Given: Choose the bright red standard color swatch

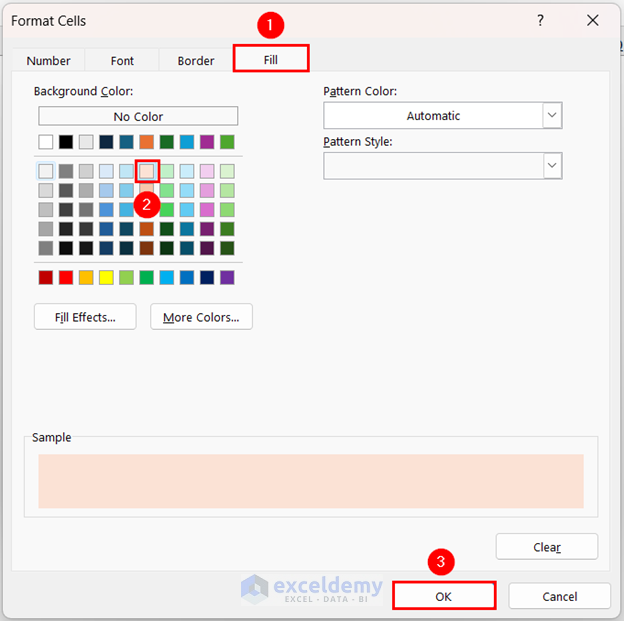Looking at the screenshot, I should click(x=66, y=277).
